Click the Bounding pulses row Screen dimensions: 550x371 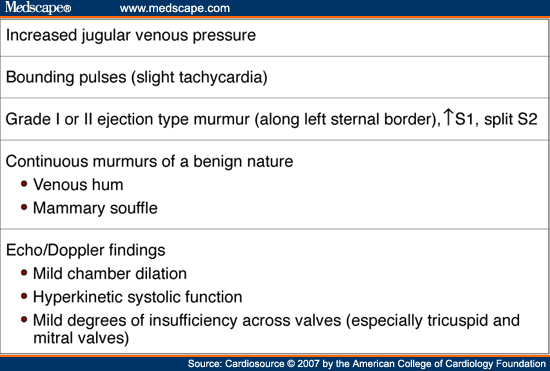[x=275, y=77]
